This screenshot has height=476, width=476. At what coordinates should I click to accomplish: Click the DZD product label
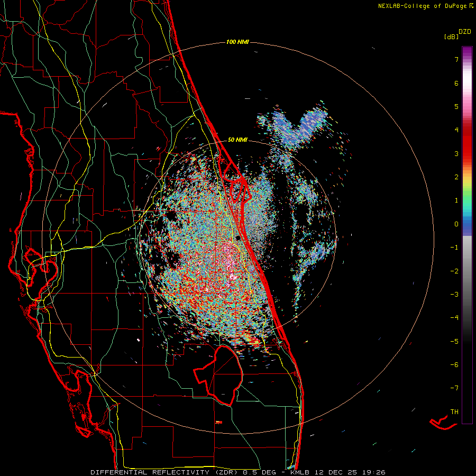coord(465,32)
